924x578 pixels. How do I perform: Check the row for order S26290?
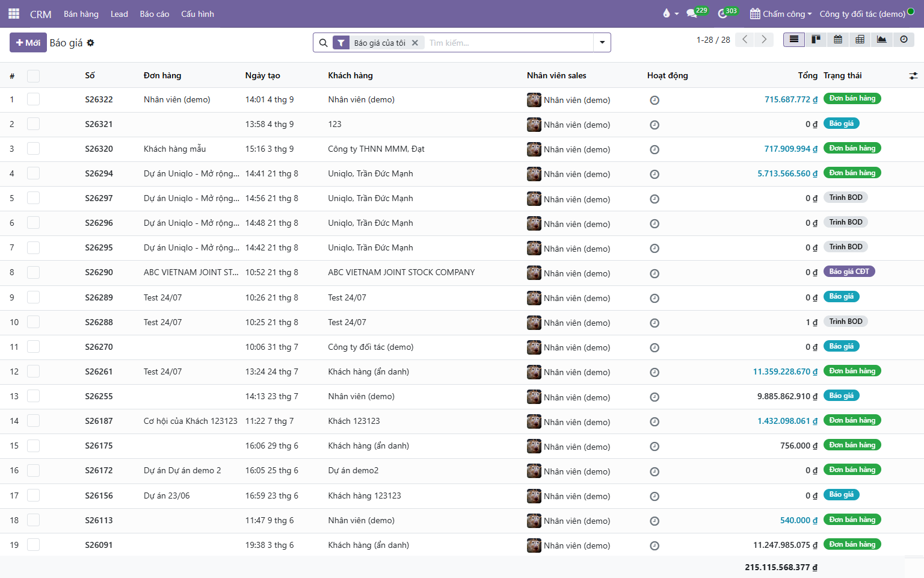point(34,272)
